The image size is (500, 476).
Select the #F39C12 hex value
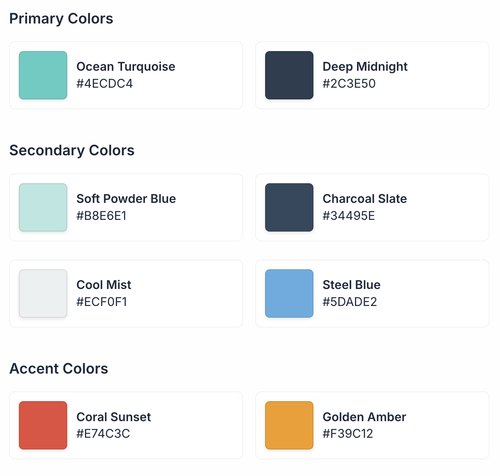(x=348, y=434)
